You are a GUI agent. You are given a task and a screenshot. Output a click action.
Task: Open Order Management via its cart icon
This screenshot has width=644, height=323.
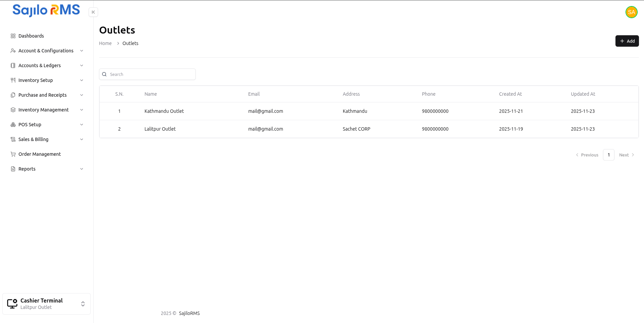(13, 154)
